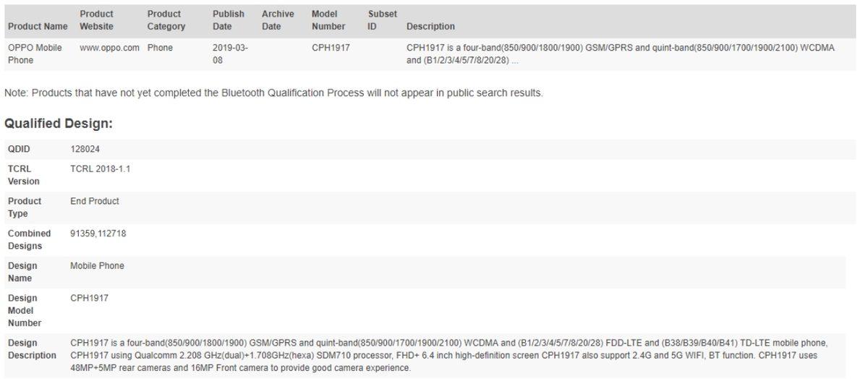
Task: Select the OPPO Mobile Phone product name
Action: [x=35, y=54]
